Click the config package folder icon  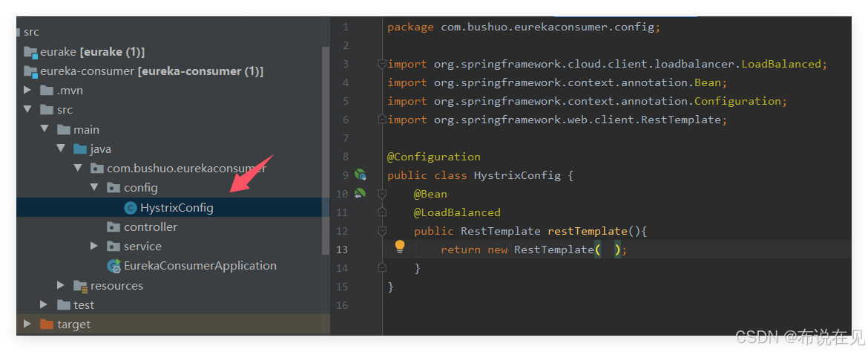pos(114,187)
